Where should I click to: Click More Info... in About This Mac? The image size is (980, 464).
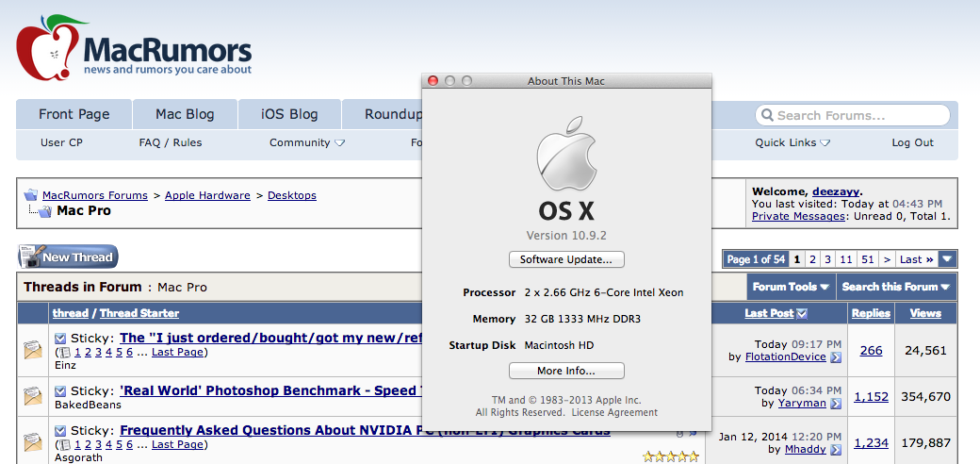pos(566,371)
